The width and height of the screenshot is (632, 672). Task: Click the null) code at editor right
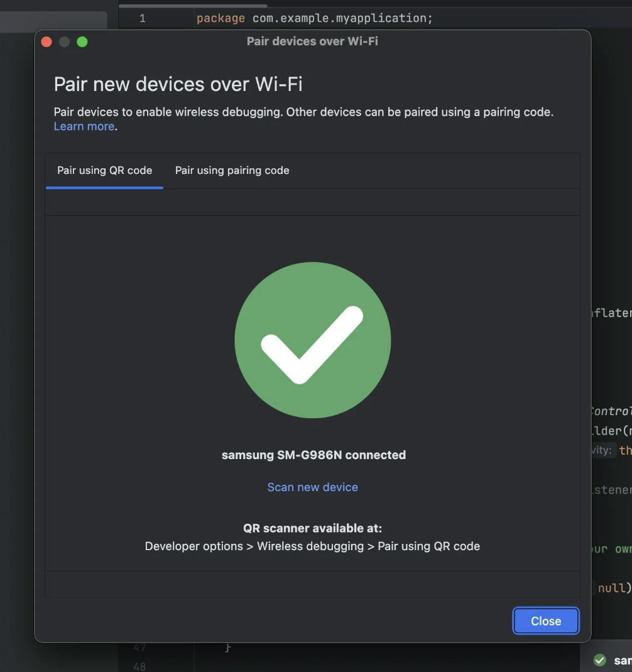(x=614, y=588)
